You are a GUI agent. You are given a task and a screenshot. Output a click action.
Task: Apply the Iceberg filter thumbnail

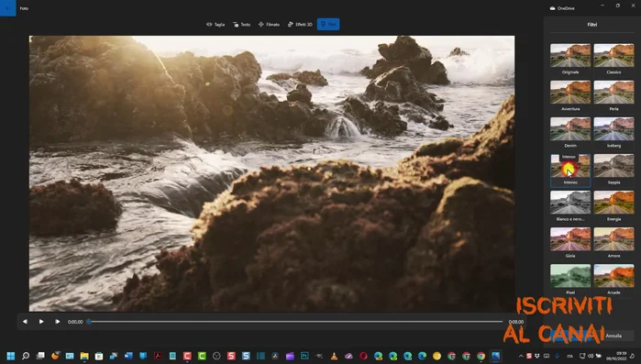point(613,129)
